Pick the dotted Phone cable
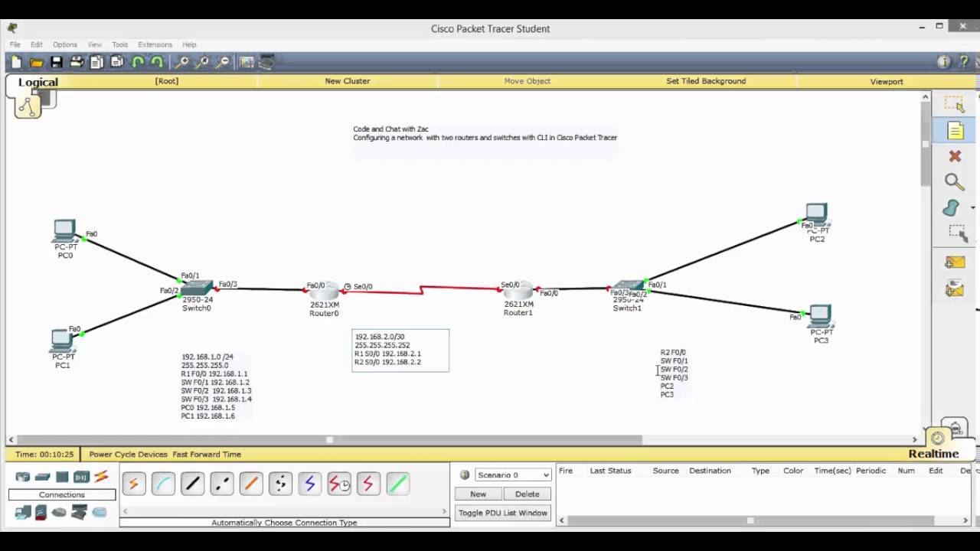This screenshot has height=551, width=980. (x=280, y=484)
